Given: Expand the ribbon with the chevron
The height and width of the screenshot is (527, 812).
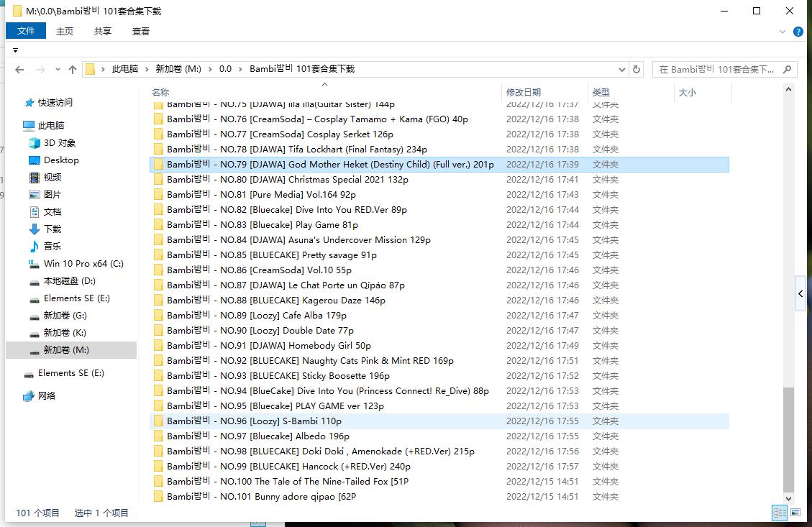Looking at the screenshot, I should (x=782, y=32).
